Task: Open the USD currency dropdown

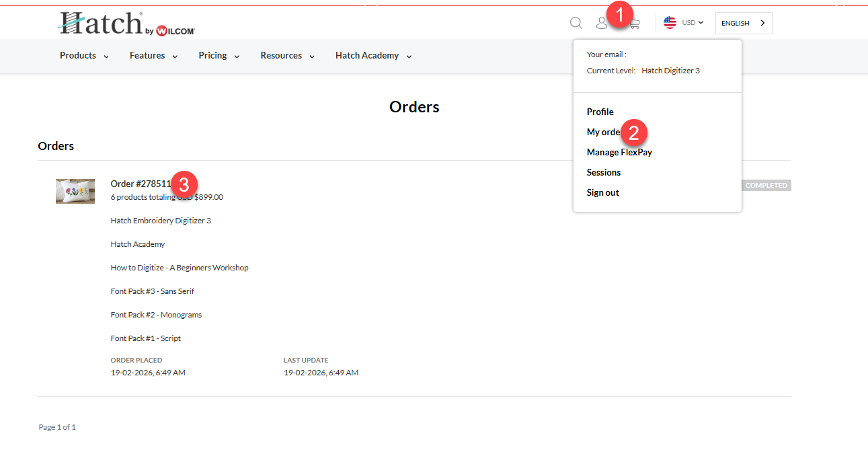Action: point(693,23)
